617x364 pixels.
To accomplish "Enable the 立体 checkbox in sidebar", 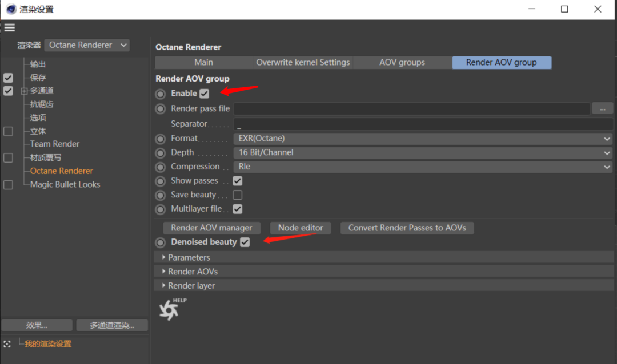I will tap(8, 131).
